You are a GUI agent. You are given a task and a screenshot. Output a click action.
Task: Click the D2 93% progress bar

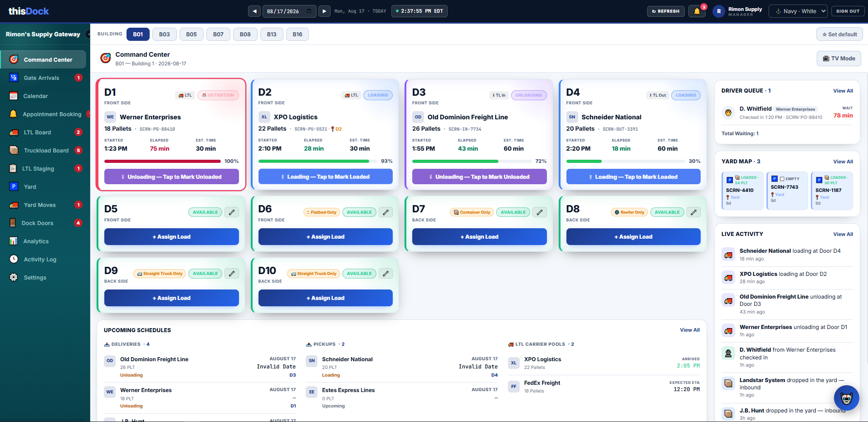click(x=317, y=161)
